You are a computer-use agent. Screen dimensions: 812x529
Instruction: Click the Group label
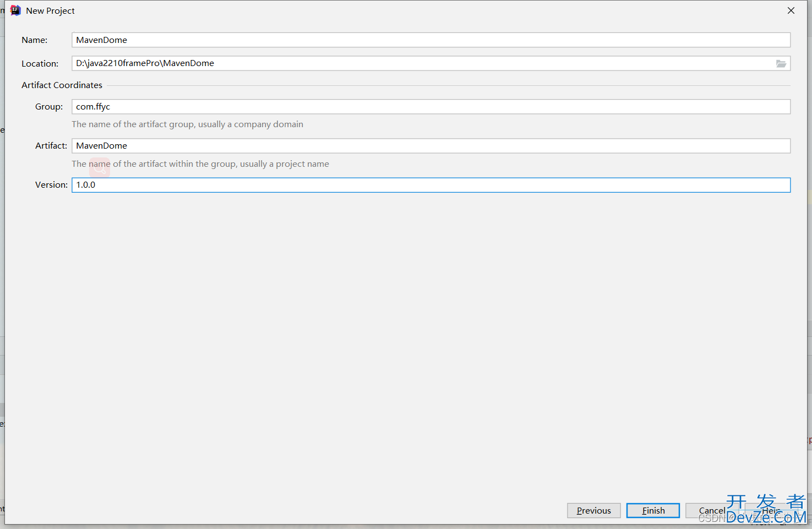49,107
